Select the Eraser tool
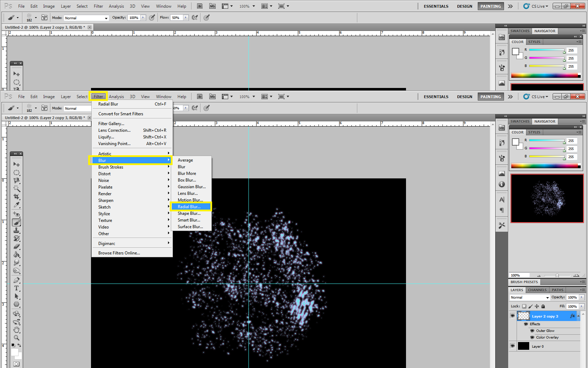The height and width of the screenshot is (368, 588). tap(16, 246)
